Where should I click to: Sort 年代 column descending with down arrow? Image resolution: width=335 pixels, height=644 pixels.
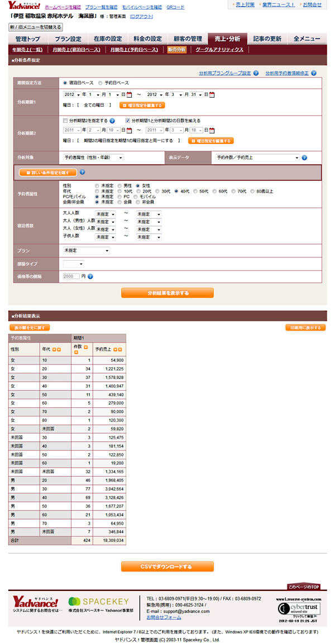(x=54, y=349)
